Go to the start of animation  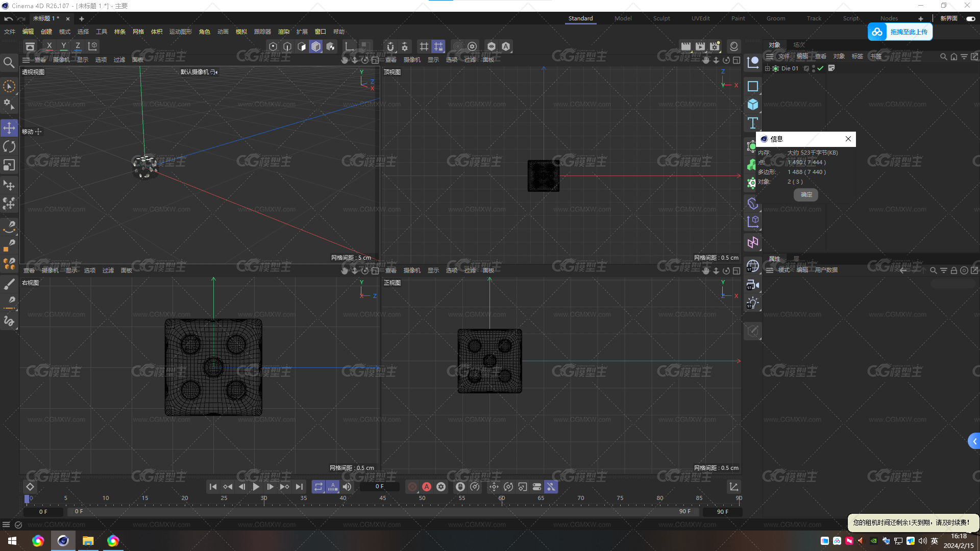[213, 487]
